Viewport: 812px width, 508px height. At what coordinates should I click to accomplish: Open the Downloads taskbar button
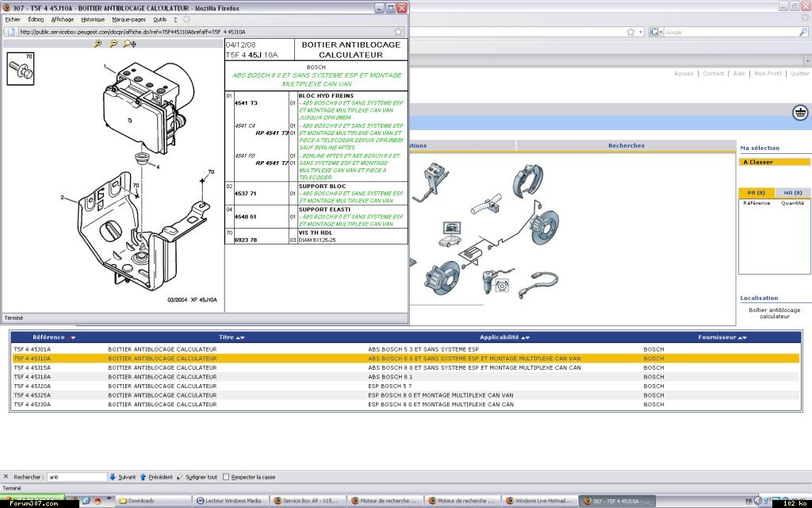(154, 501)
